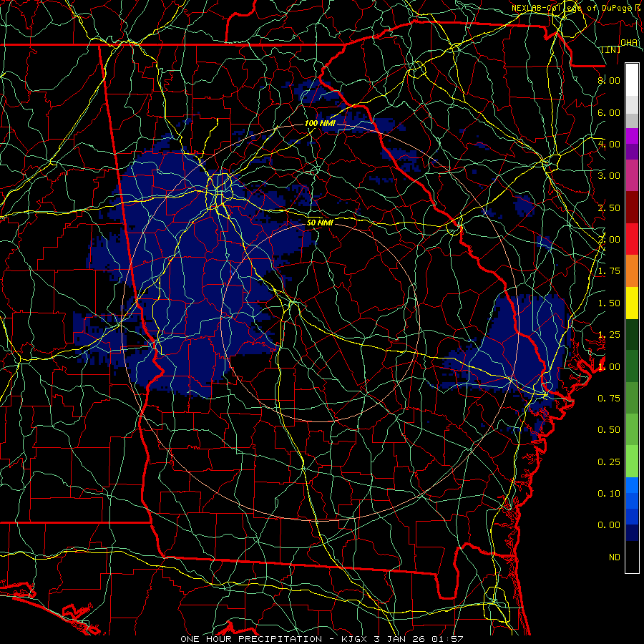The width and height of the screenshot is (644, 644).
Task: Select the darkest green swatch beside 1.25
Action: pos(632,334)
